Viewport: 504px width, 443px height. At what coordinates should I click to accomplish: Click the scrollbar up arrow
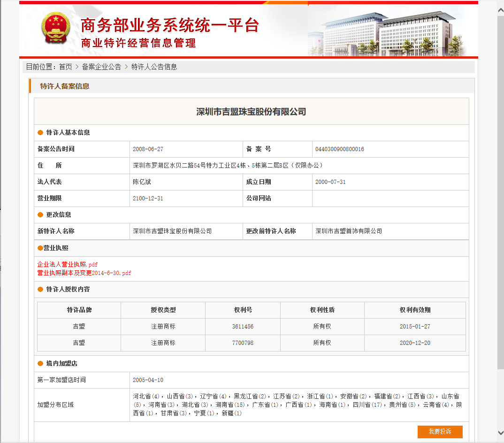pos(500,5)
